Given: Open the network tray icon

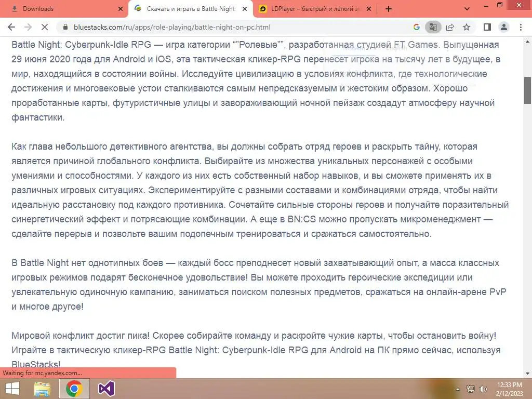Looking at the screenshot, I should (x=471, y=389).
